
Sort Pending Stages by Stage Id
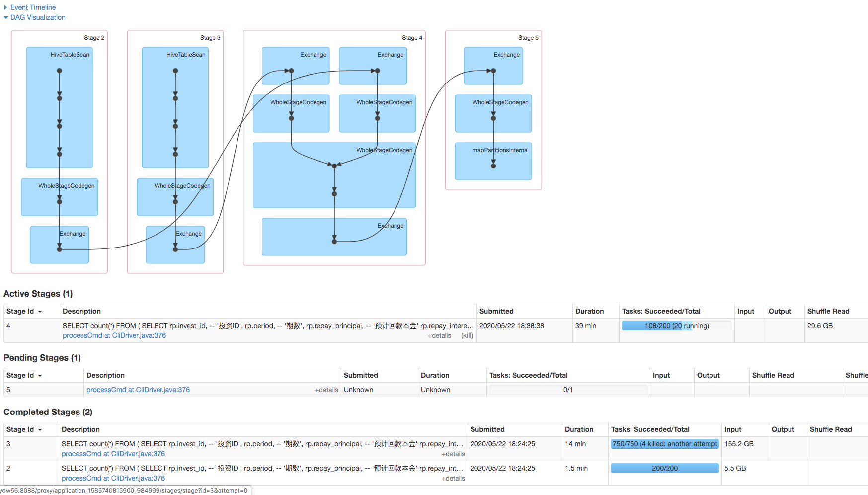coord(23,375)
